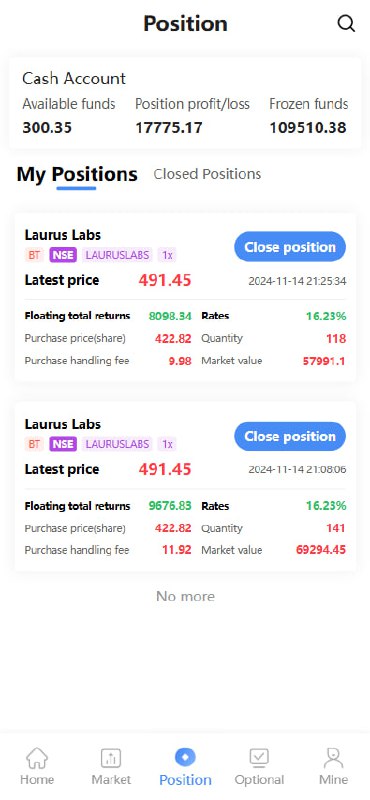
Task: Open first Laurus Labs position title
Action: pyautogui.click(x=63, y=235)
